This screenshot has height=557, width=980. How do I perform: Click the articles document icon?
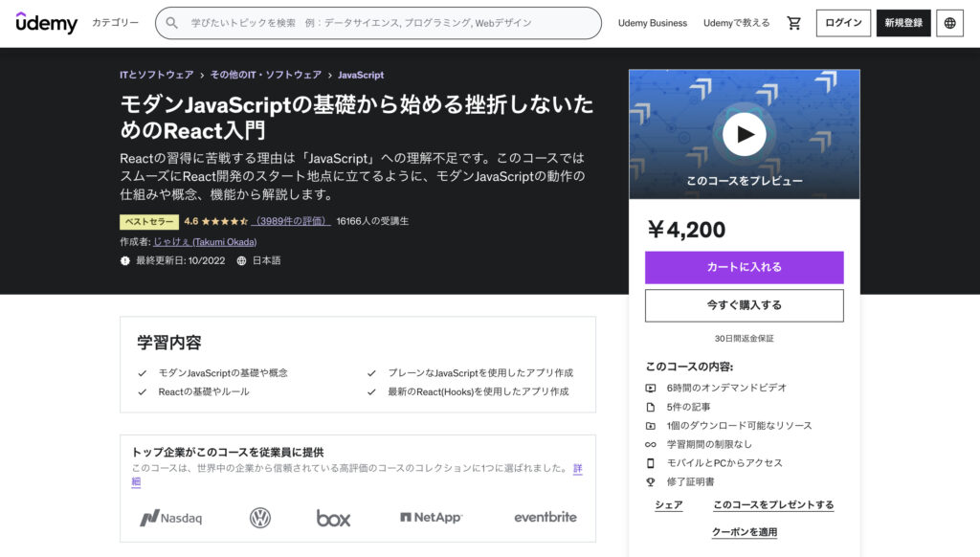[x=651, y=407]
